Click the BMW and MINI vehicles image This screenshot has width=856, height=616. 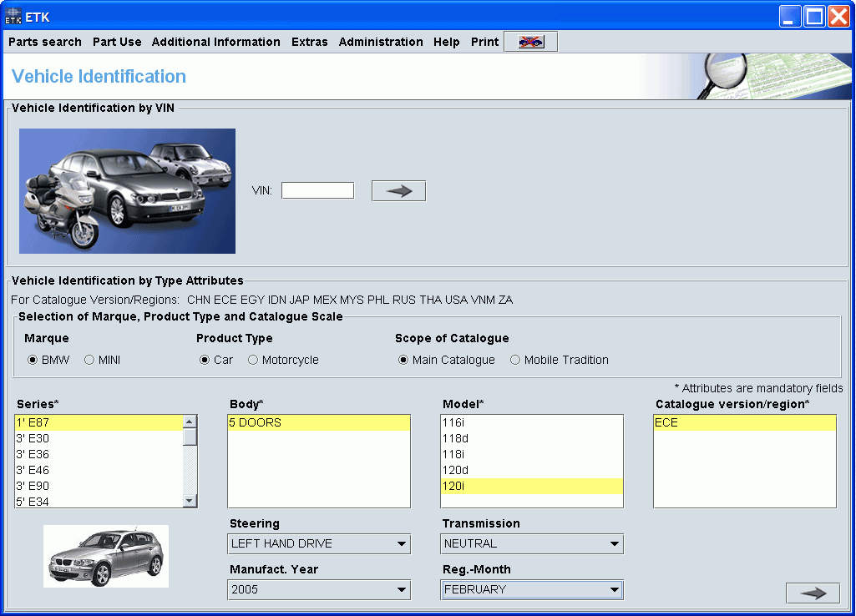tap(127, 190)
